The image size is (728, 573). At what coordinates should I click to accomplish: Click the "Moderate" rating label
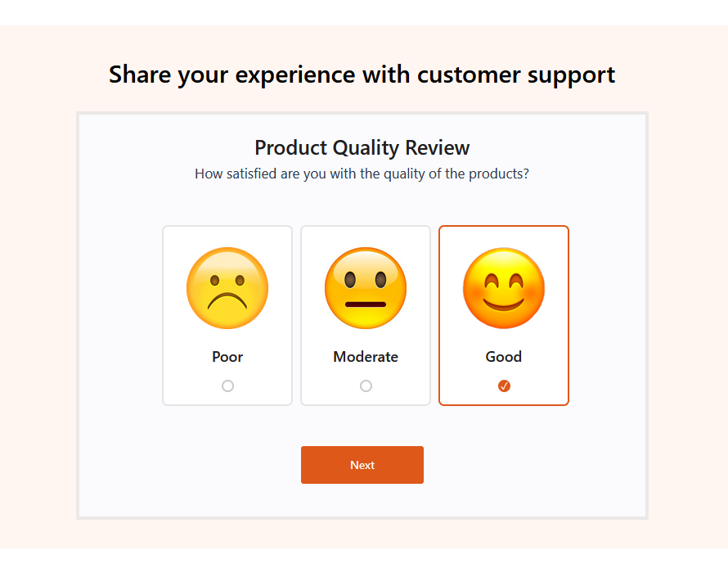click(366, 357)
